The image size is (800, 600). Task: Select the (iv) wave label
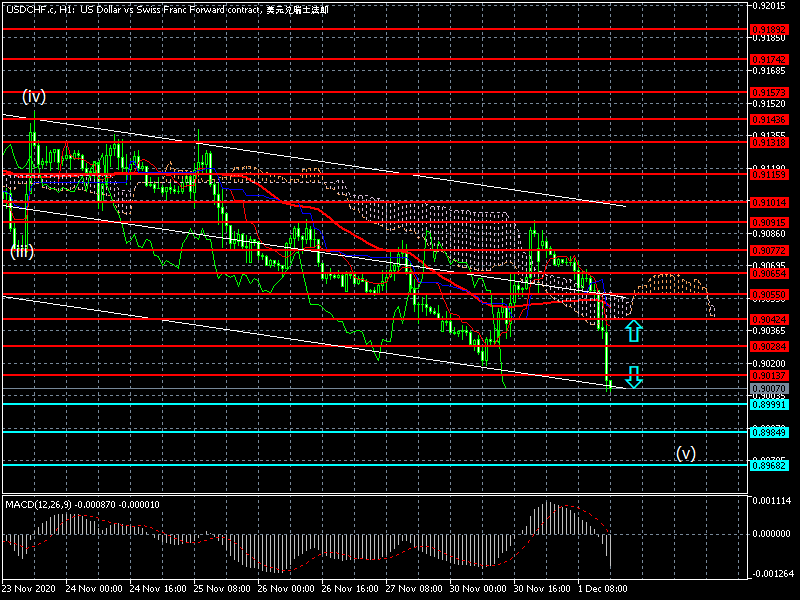tap(35, 97)
